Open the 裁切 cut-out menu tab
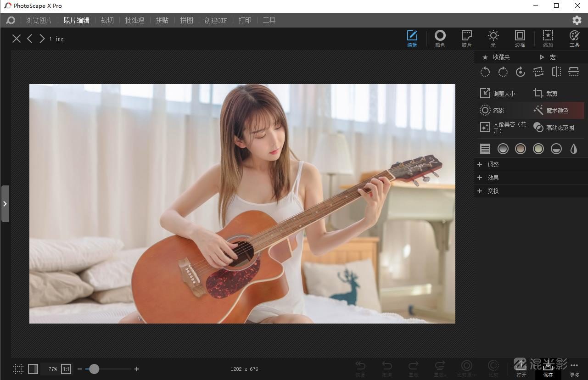This screenshot has height=380, width=588. click(107, 20)
